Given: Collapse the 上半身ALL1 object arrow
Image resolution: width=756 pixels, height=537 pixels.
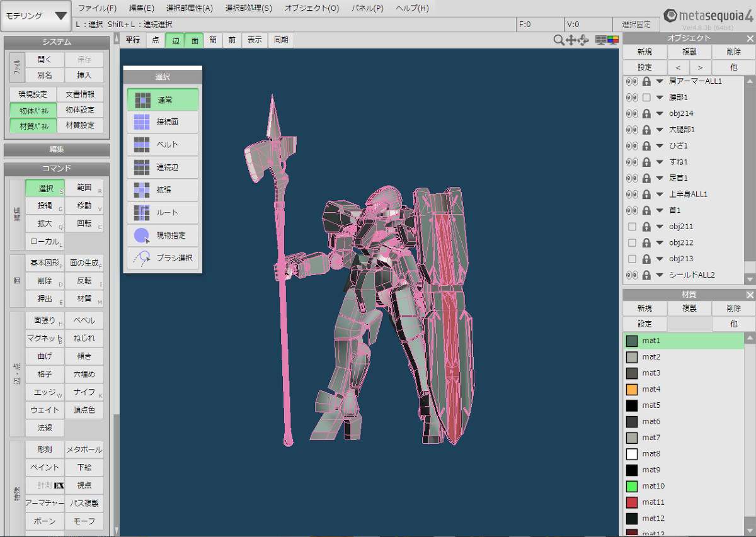Looking at the screenshot, I should click(x=660, y=195).
